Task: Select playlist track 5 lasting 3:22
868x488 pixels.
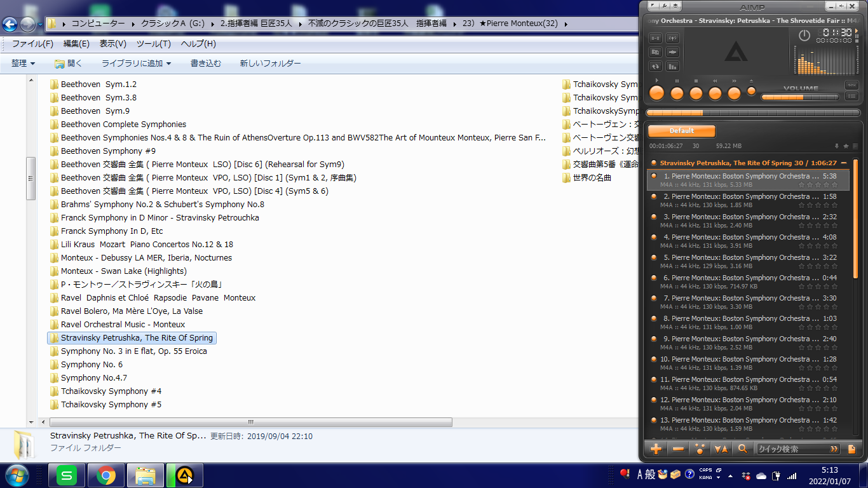Action: point(749,262)
